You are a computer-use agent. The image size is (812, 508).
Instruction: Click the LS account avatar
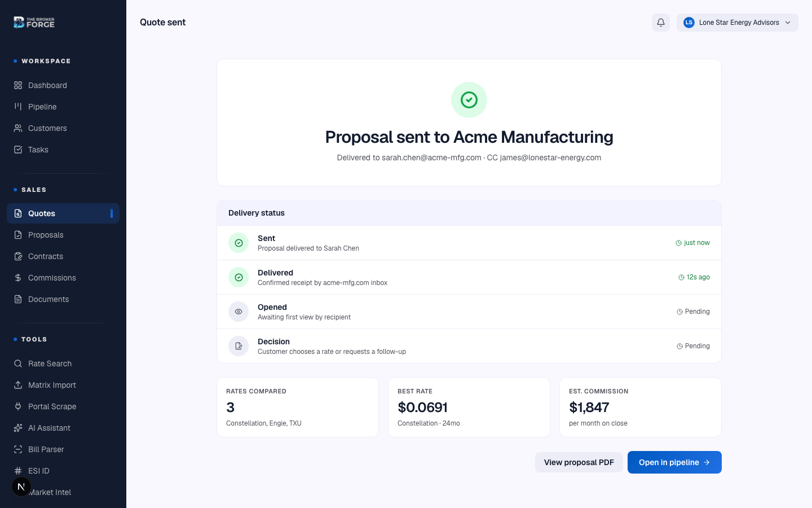[689, 23]
